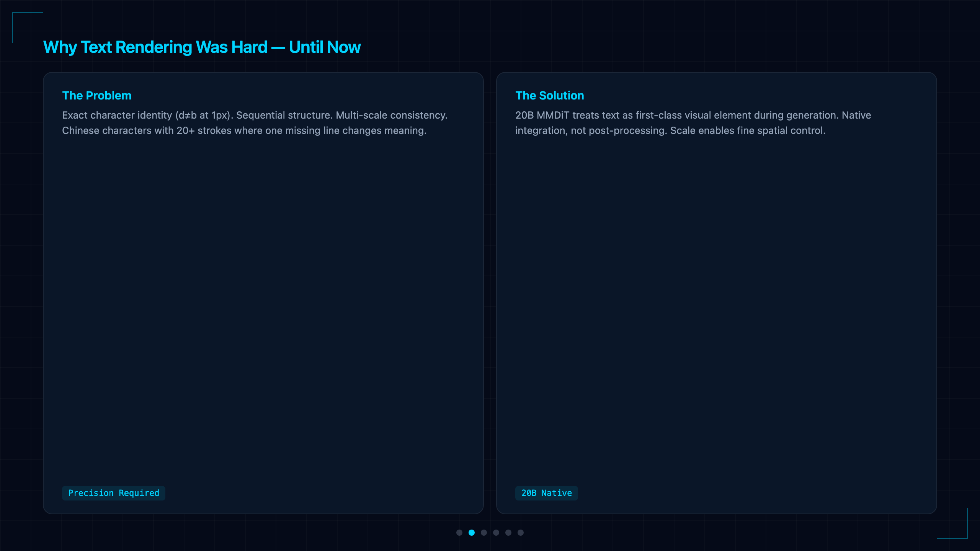Click the Precision Required badge

pos(114,493)
